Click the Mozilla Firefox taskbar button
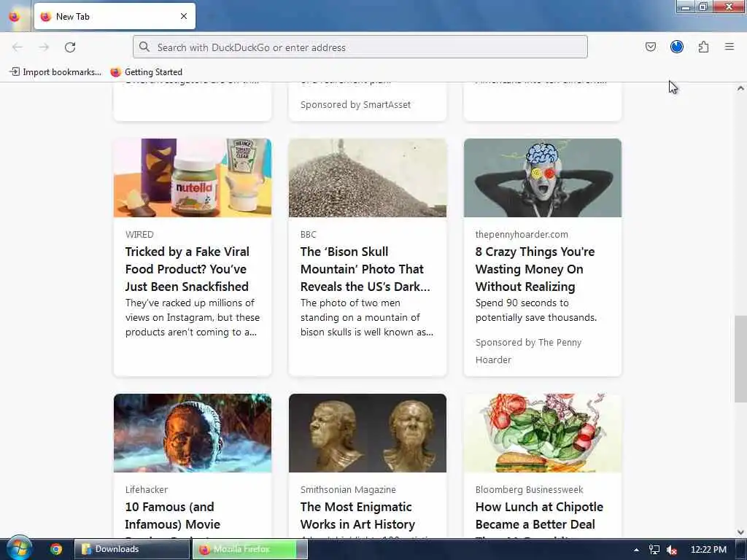The height and width of the screenshot is (560, 747). pyautogui.click(x=249, y=549)
